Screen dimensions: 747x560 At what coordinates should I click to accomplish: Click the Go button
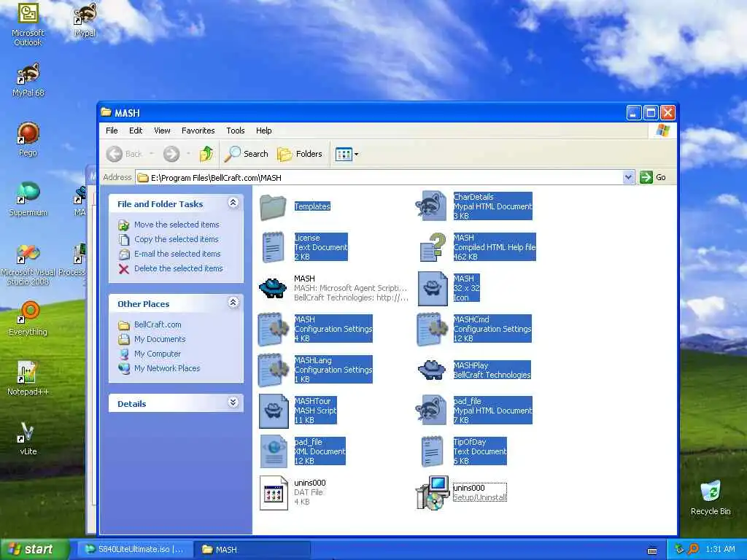click(x=653, y=177)
